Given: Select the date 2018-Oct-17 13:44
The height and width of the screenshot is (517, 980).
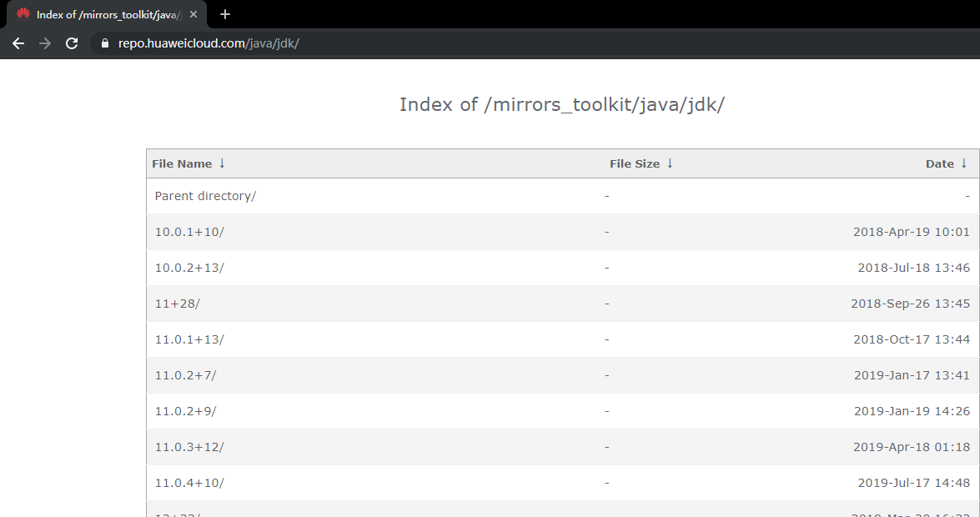Looking at the screenshot, I should pyautogui.click(x=912, y=339).
